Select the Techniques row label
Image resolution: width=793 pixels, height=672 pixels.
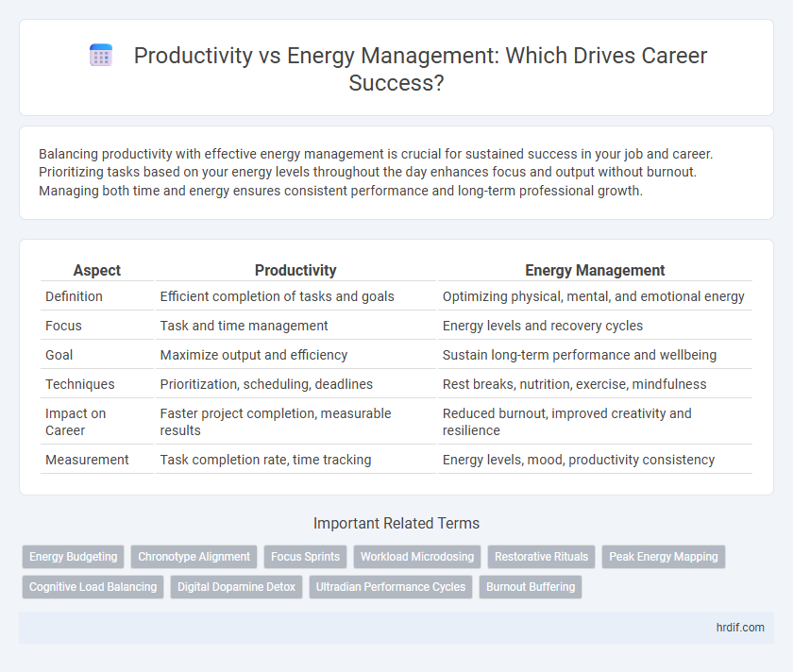[80, 384]
